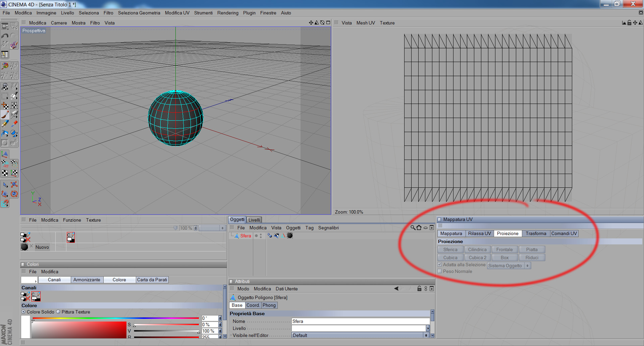Toggle the Mappatura UV panel header checkbox
Screen dimensions: 644x346
pos(439,220)
